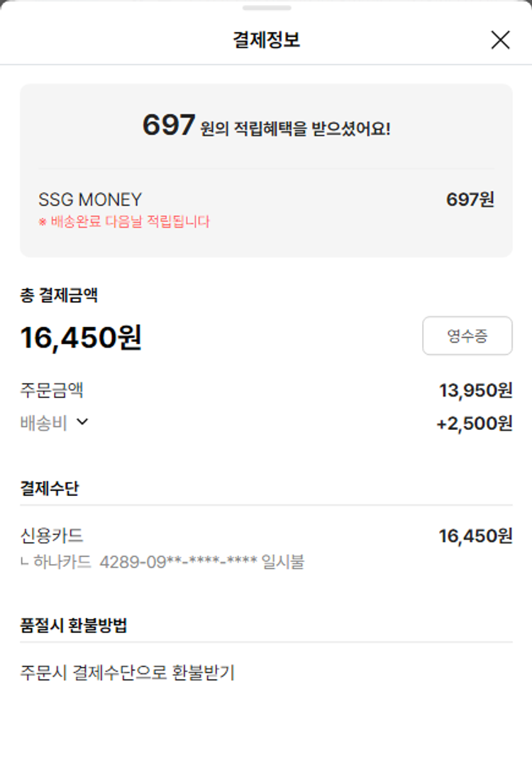Click the 배송비 shipping fee label
532x757 pixels.
pos(43,424)
